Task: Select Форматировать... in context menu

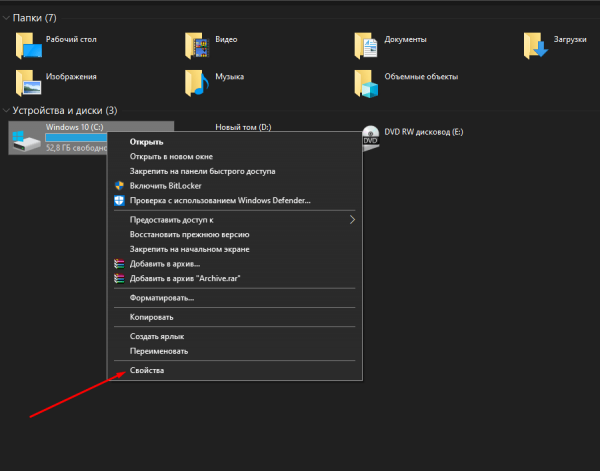Action: (234, 298)
